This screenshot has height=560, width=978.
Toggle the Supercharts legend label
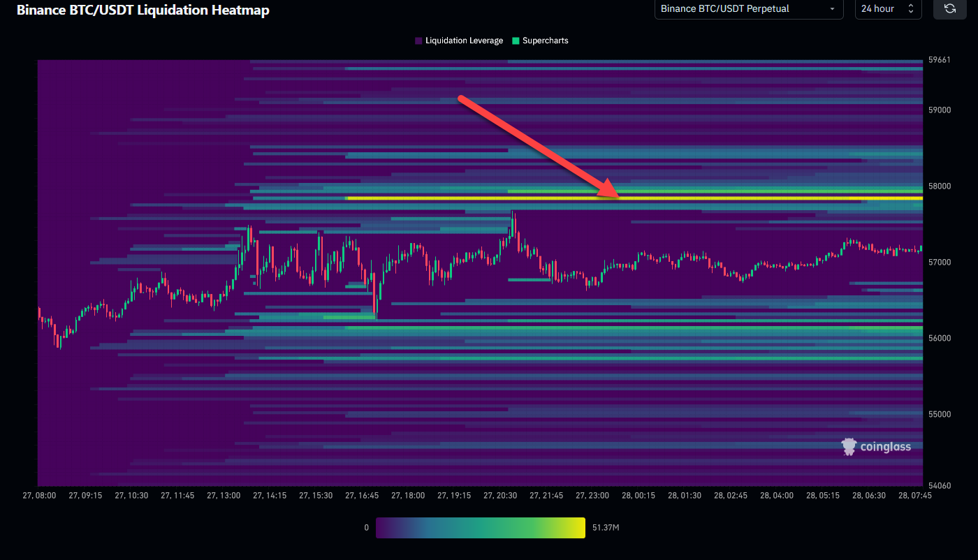pyautogui.click(x=545, y=40)
